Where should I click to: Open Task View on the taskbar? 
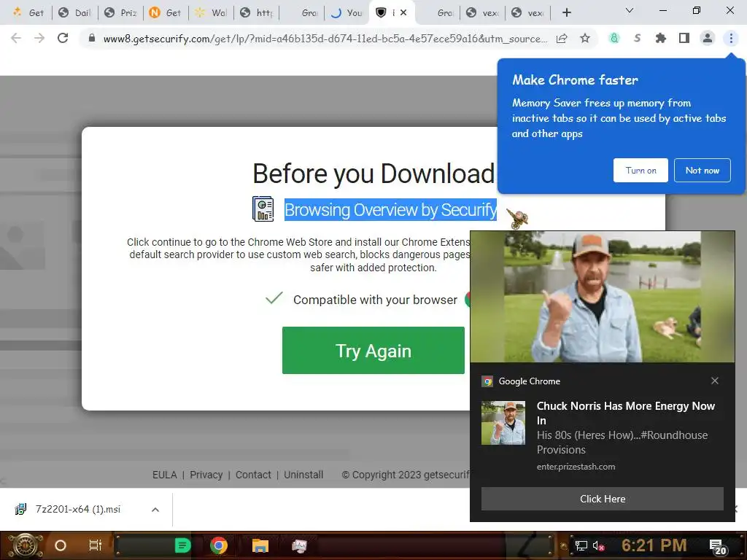(96, 545)
